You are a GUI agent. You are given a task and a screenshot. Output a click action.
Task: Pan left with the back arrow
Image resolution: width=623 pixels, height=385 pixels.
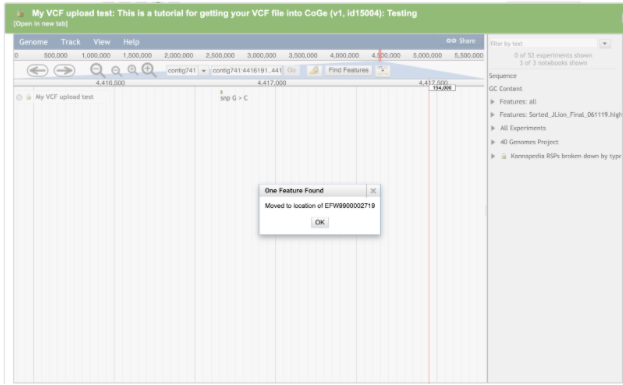coord(38,70)
